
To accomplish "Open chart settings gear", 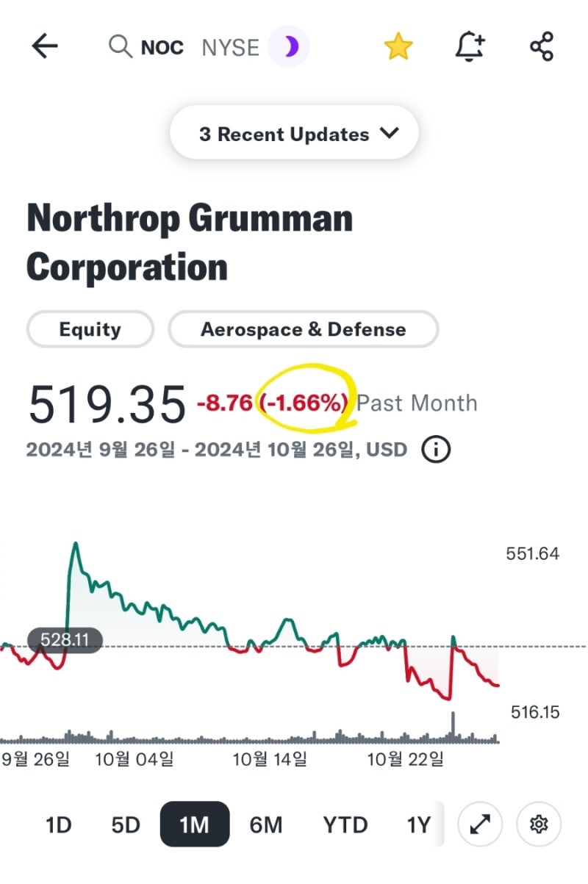I will (539, 825).
